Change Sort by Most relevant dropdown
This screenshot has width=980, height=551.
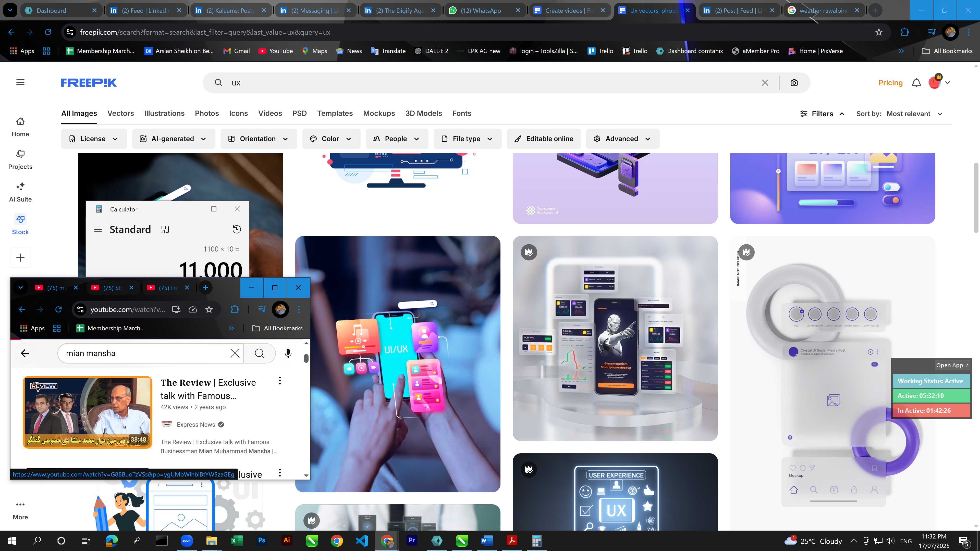click(915, 114)
